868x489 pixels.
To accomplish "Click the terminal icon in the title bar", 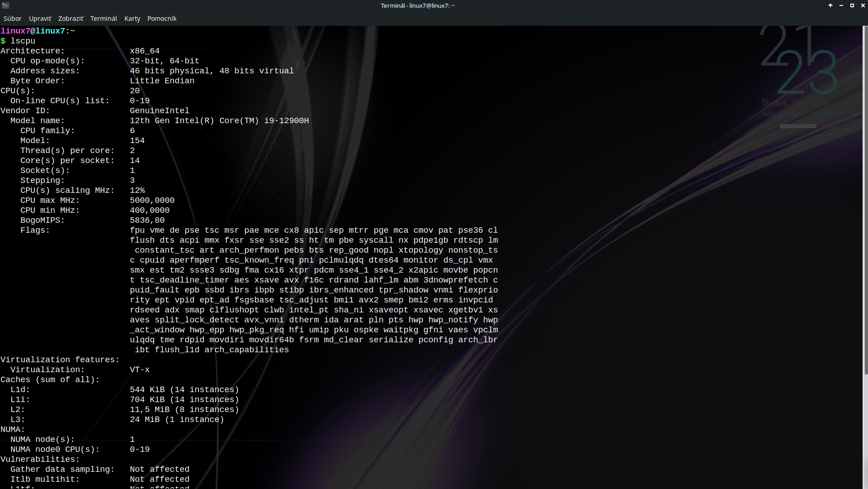I will [x=5, y=5].
